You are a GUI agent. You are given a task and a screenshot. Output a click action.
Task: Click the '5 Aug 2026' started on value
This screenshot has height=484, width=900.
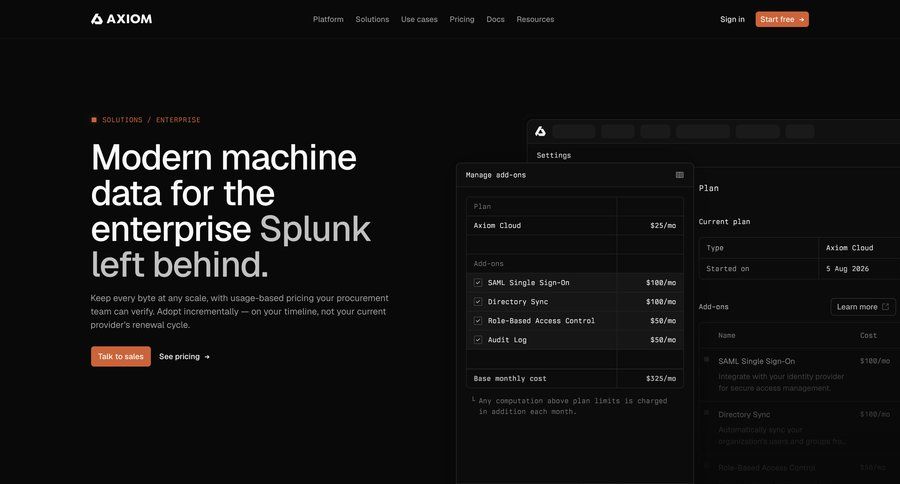pos(847,269)
